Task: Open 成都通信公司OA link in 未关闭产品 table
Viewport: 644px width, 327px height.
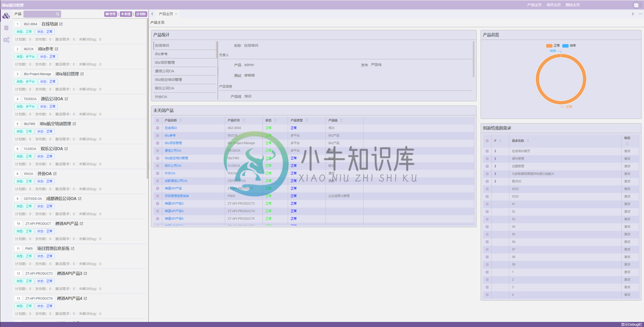Action: 176,181
